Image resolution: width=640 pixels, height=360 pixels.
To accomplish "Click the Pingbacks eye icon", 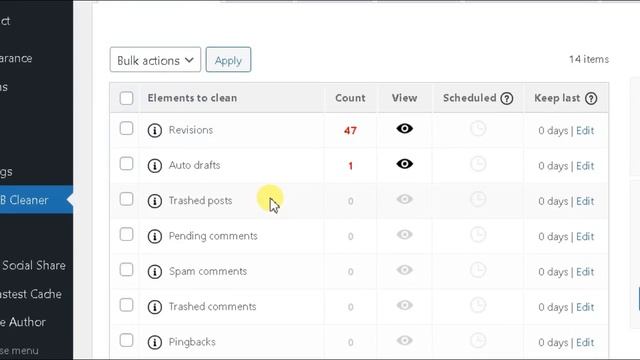I will click(404, 340).
